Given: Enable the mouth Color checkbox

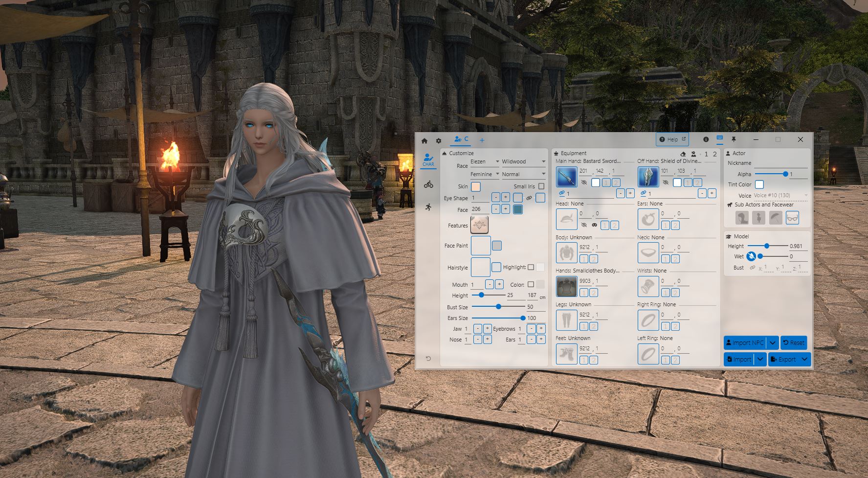Looking at the screenshot, I should (531, 284).
